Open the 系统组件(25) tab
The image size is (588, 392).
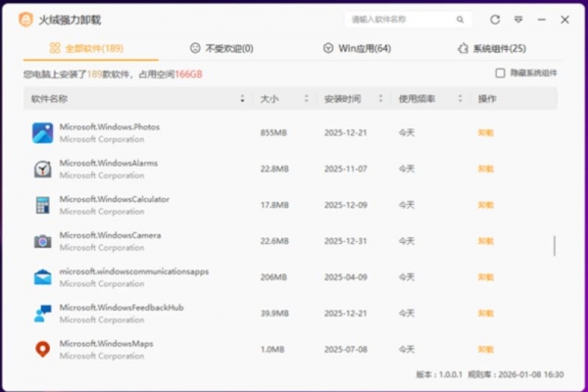tap(492, 48)
